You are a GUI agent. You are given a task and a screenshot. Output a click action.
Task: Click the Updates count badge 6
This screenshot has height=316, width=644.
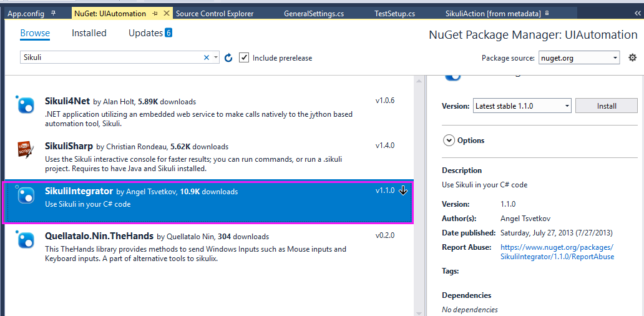click(168, 32)
